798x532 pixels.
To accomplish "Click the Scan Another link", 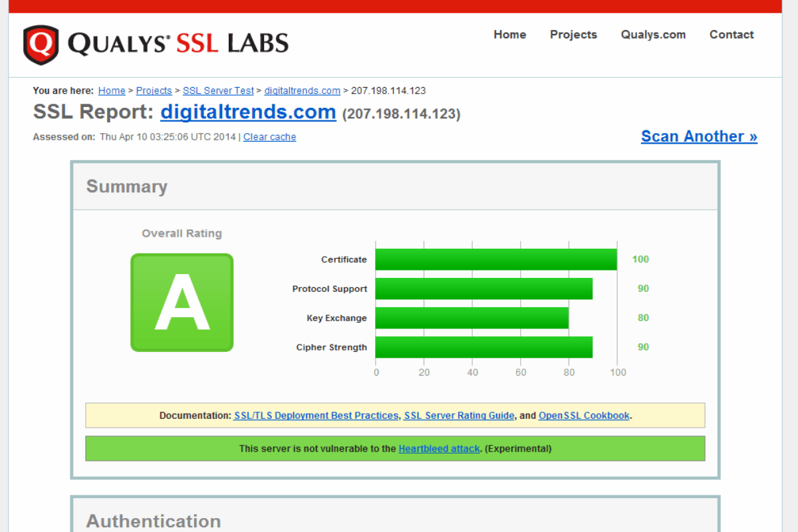I will click(699, 136).
